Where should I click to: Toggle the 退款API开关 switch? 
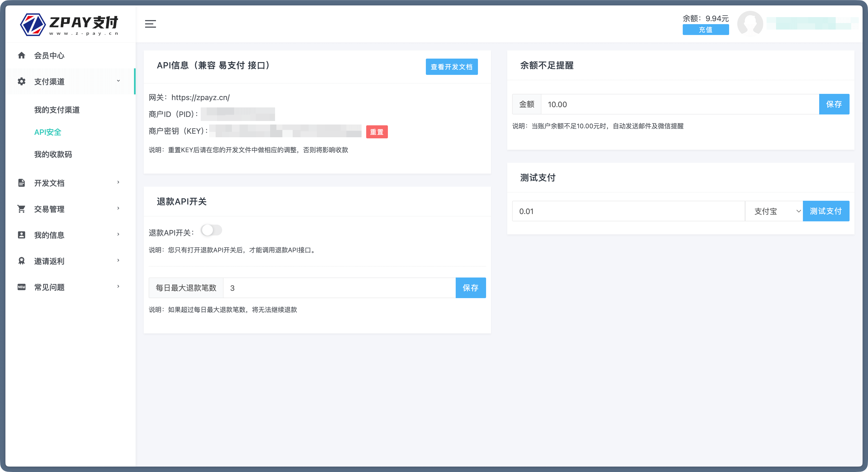(211, 231)
